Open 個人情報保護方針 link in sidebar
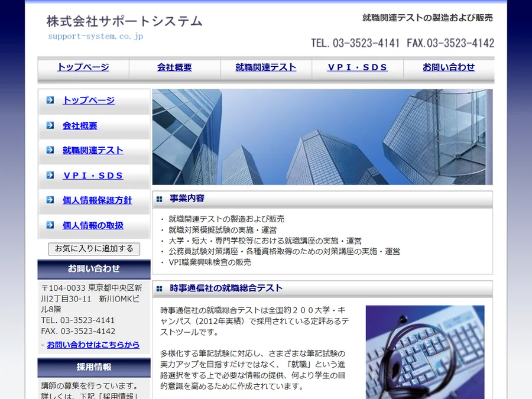532x399 pixels. (97, 200)
